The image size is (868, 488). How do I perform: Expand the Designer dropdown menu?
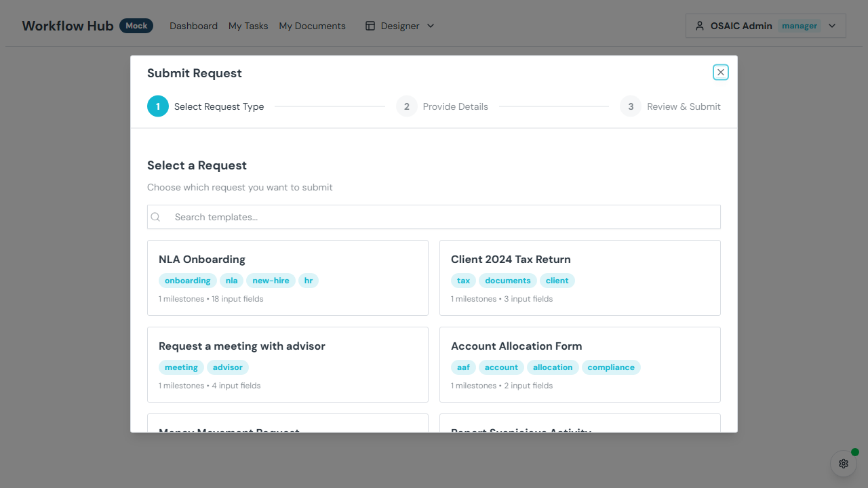click(430, 26)
